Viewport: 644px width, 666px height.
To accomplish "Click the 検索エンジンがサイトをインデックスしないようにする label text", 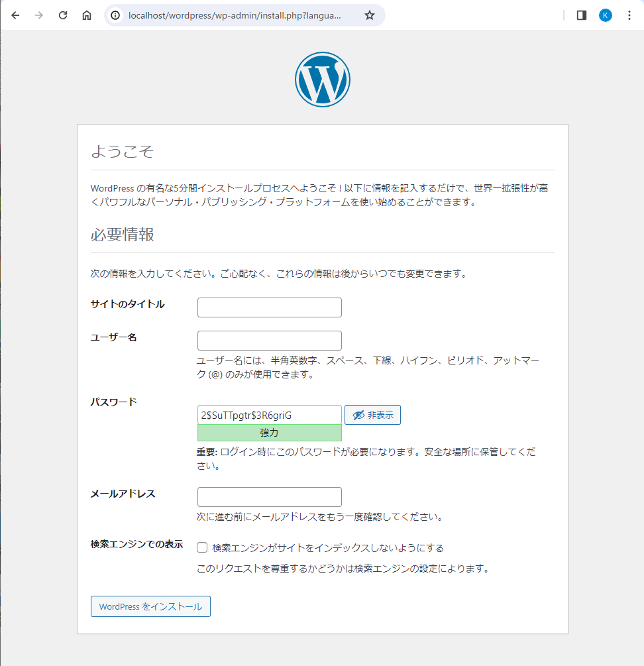I will pyautogui.click(x=328, y=548).
